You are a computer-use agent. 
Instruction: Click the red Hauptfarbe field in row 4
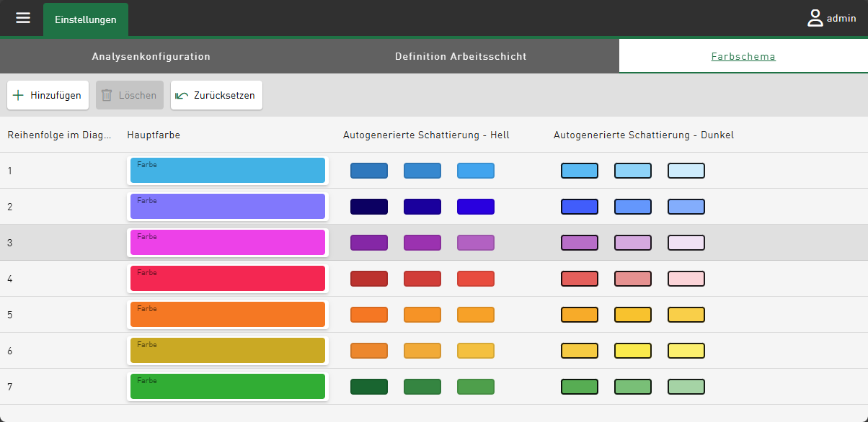click(228, 279)
